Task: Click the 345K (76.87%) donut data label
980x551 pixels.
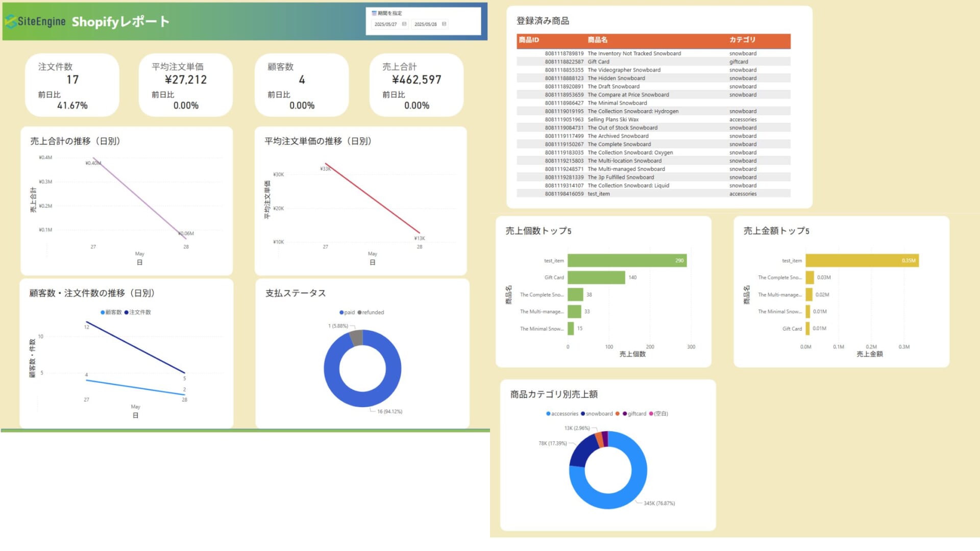Action: [659, 504]
